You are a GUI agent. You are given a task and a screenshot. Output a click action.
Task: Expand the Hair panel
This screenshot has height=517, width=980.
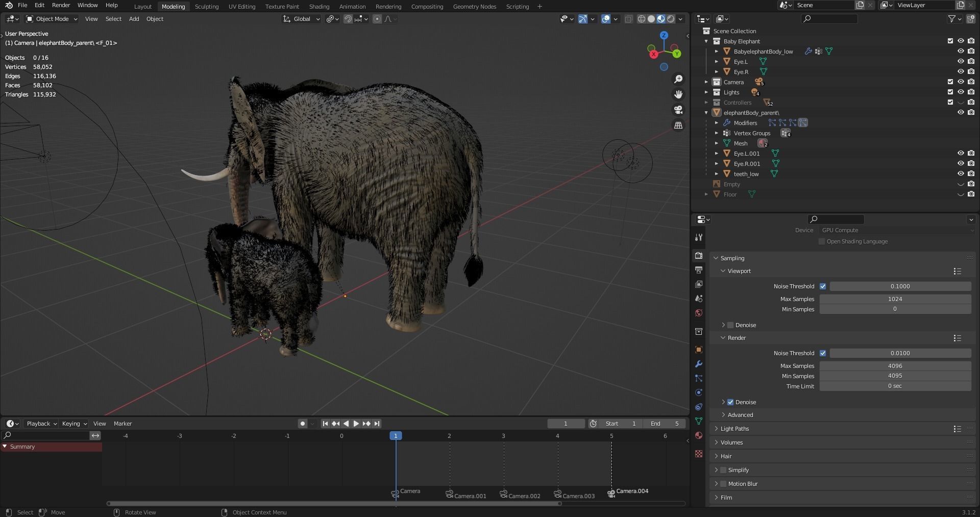click(716, 456)
